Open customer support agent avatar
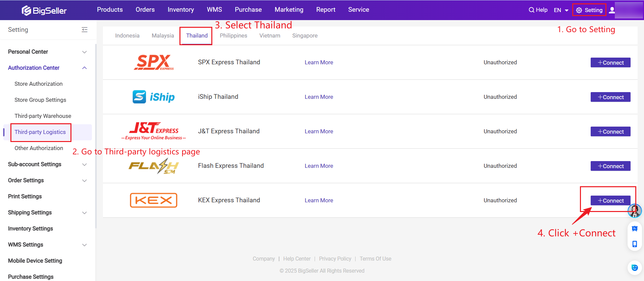Screen dimensions: 644x281 [x=635, y=211]
